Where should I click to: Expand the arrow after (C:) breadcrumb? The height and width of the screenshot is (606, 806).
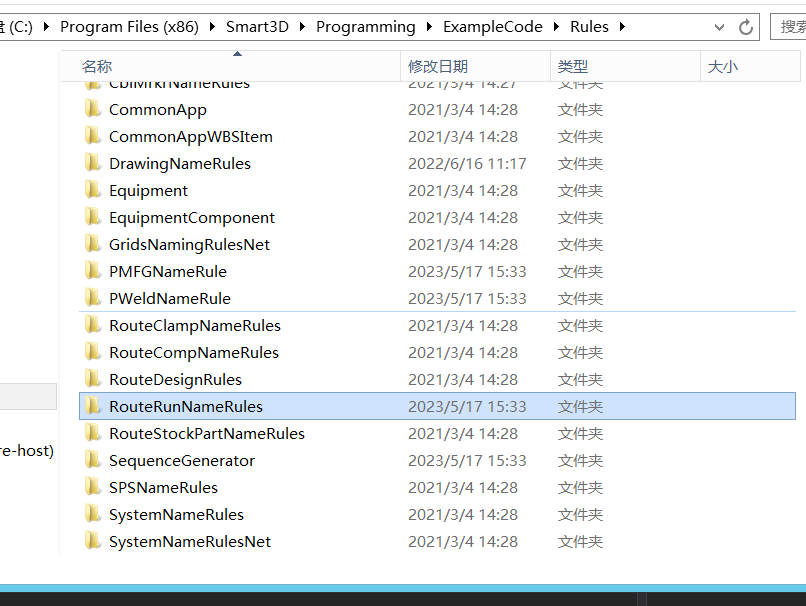click(x=46, y=27)
